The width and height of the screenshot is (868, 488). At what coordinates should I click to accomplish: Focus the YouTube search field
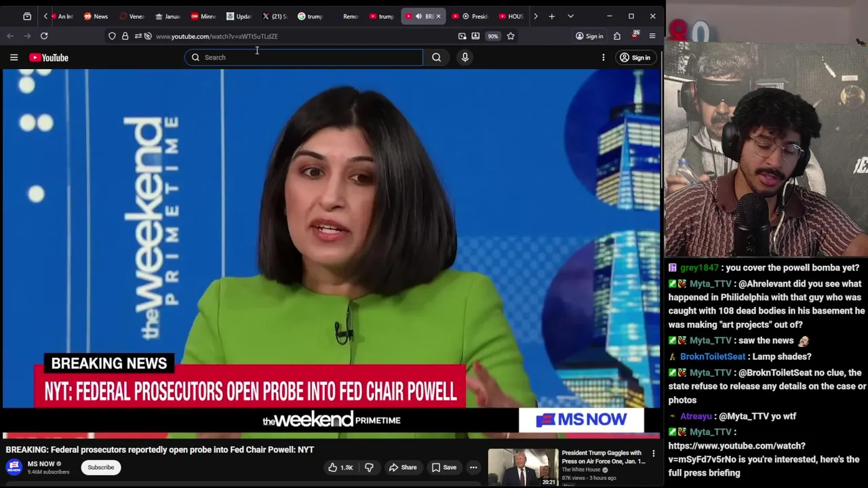click(x=304, y=58)
